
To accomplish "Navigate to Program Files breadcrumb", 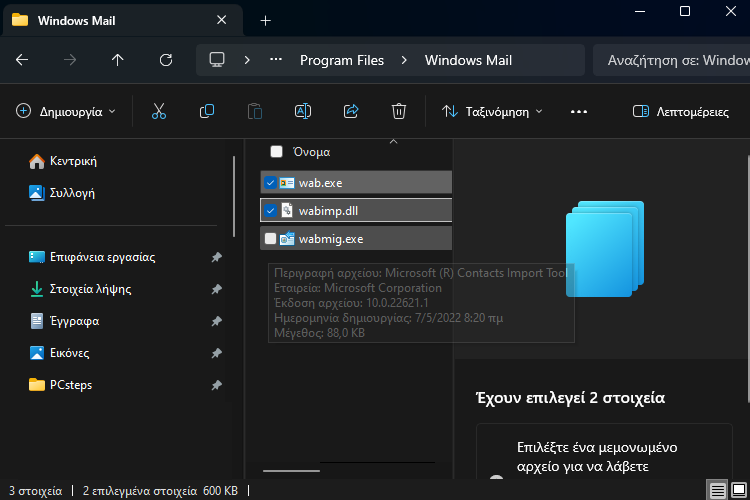I will (342, 60).
